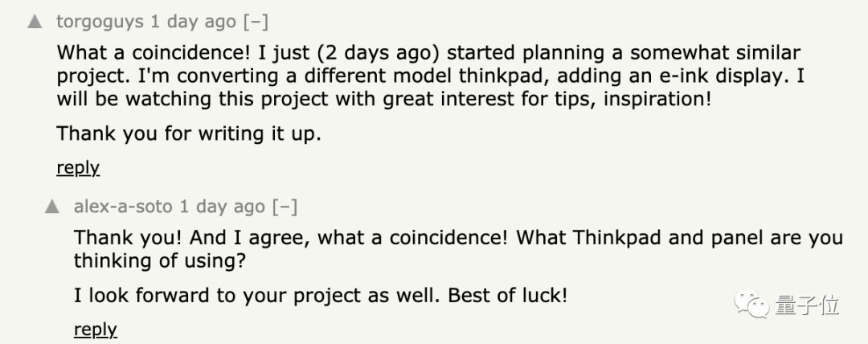This screenshot has height=344, width=868.
Task: Collapse alex-a-soto's reply using [–]
Action: (x=285, y=207)
